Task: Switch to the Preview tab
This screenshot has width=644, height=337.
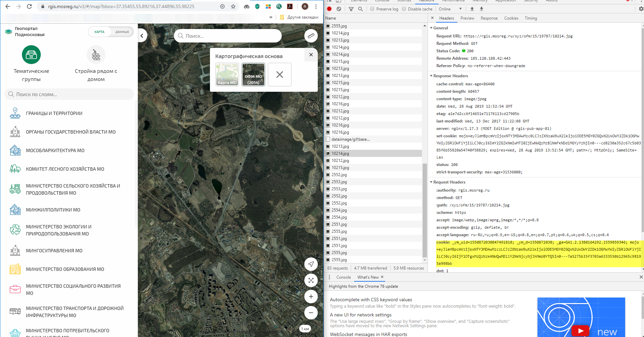Action: 467,18
